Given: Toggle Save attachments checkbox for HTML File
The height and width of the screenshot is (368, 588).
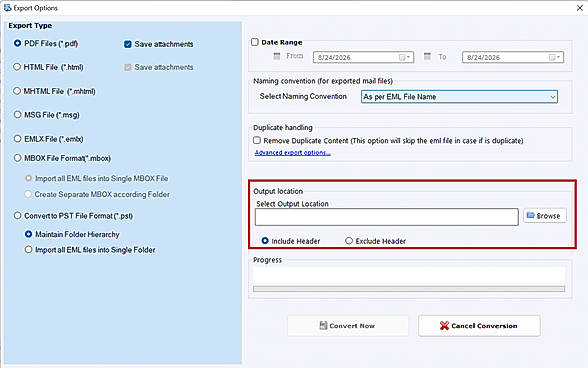Looking at the screenshot, I should [128, 67].
